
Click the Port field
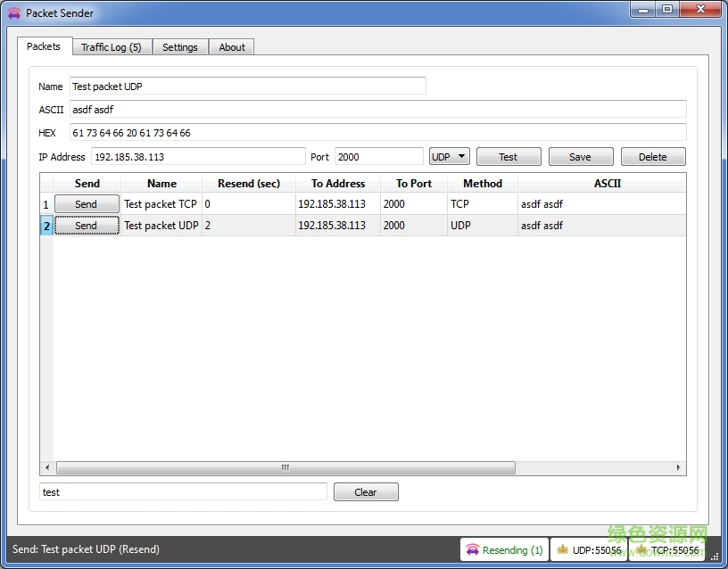coord(379,156)
